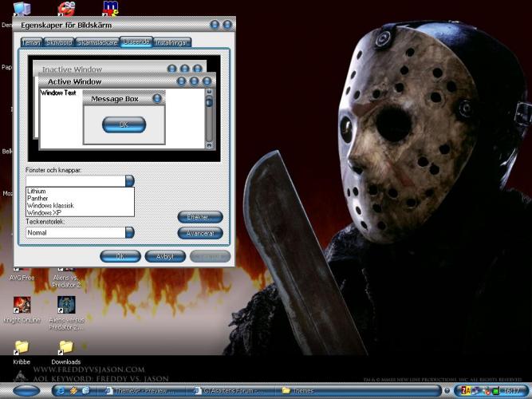Switch to the Skrivbord tab
Image resolution: width=532 pixels, height=399 pixels.
click(58, 42)
